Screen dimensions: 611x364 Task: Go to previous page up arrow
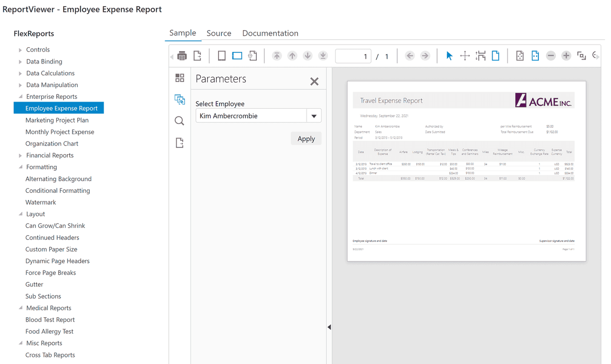pyautogui.click(x=292, y=56)
